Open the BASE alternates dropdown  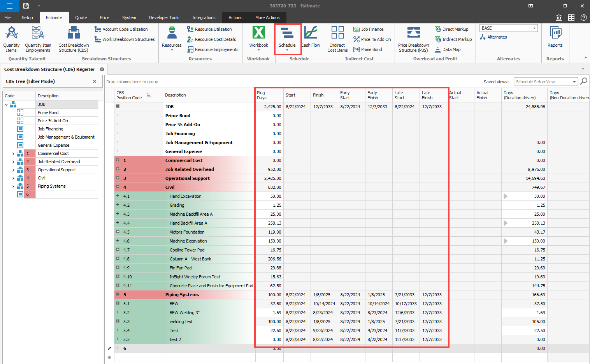[534, 28]
